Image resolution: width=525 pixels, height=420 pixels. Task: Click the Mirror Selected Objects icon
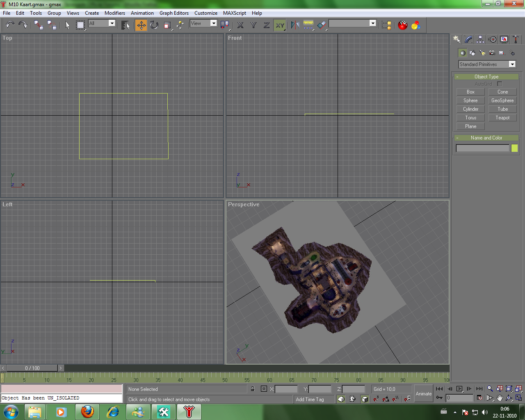point(295,25)
